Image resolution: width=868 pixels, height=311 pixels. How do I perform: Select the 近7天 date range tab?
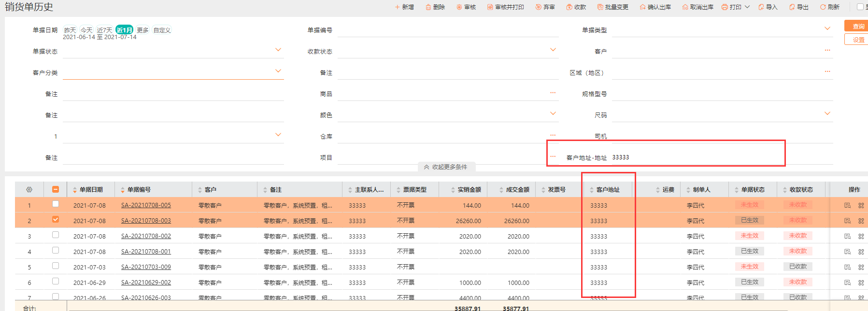pyautogui.click(x=104, y=30)
